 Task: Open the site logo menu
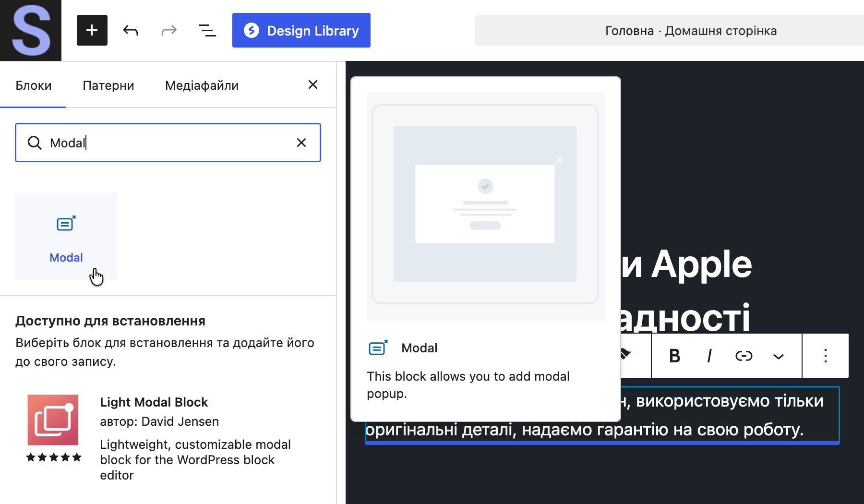[x=31, y=30]
